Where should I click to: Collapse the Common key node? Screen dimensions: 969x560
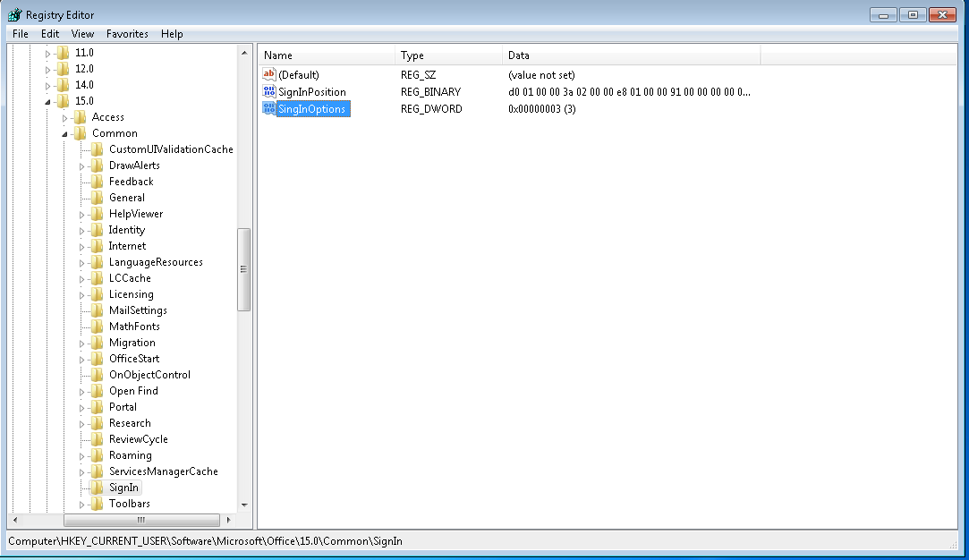click(x=65, y=134)
